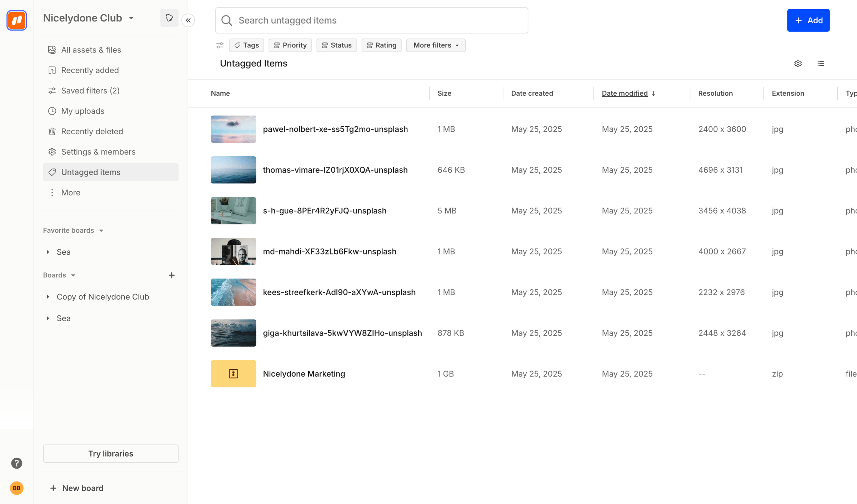The image size is (857, 504).
Task: Open the kees-streefkerk thumbnail
Action: tap(234, 292)
